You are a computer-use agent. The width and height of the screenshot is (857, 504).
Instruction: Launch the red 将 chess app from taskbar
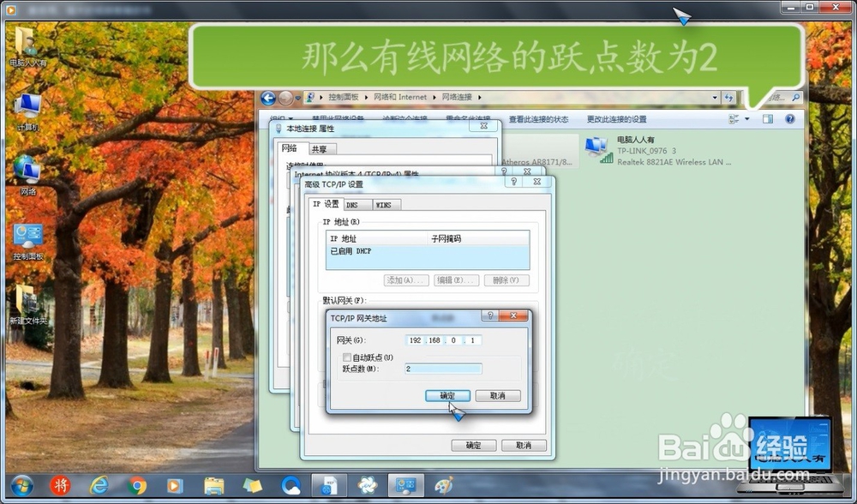tap(60, 485)
